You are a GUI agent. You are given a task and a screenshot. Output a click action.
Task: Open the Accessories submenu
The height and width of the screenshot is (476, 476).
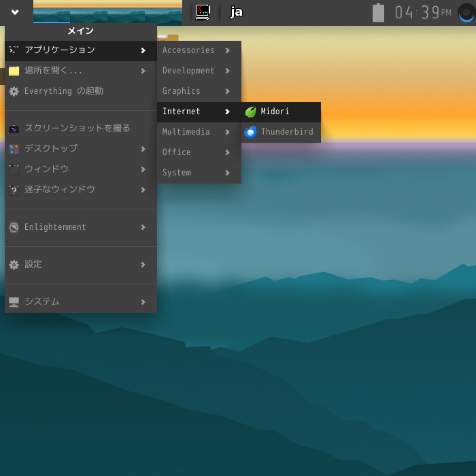click(x=199, y=51)
